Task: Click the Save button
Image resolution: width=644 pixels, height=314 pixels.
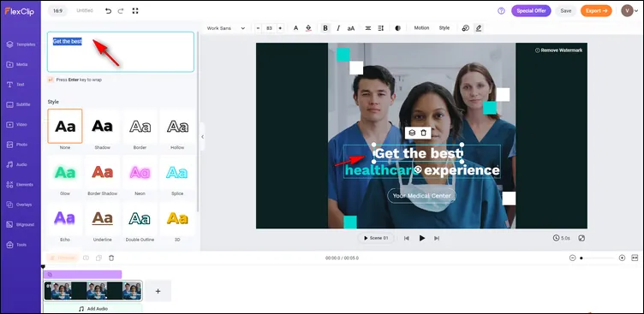Action: tap(565, 11)
